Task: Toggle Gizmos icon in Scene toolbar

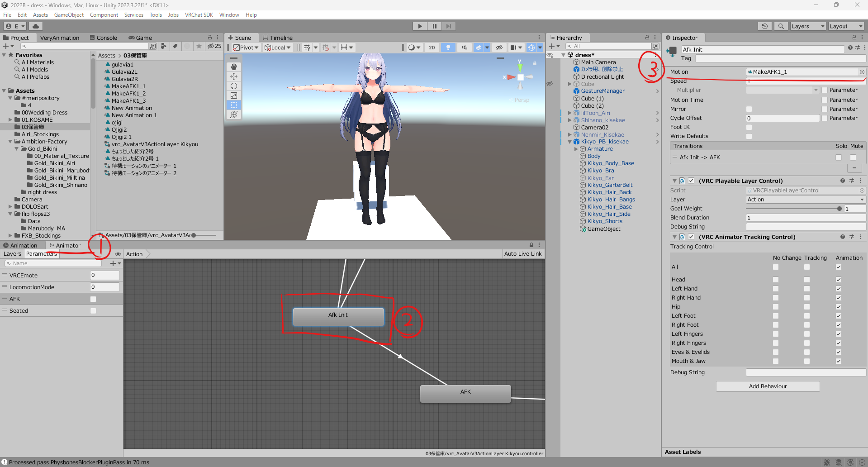Action: pyautogui.click(x=531, y=48)
